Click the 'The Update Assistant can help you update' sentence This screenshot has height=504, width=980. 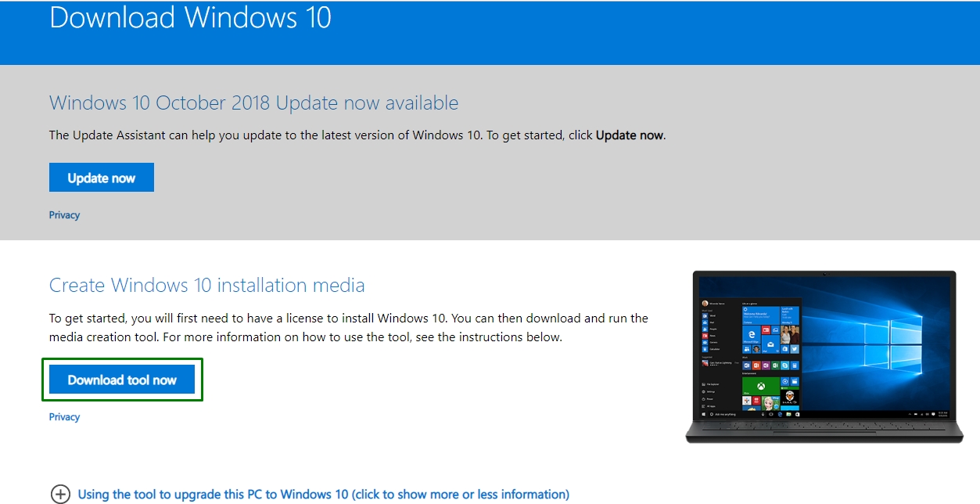click(357, 135)
